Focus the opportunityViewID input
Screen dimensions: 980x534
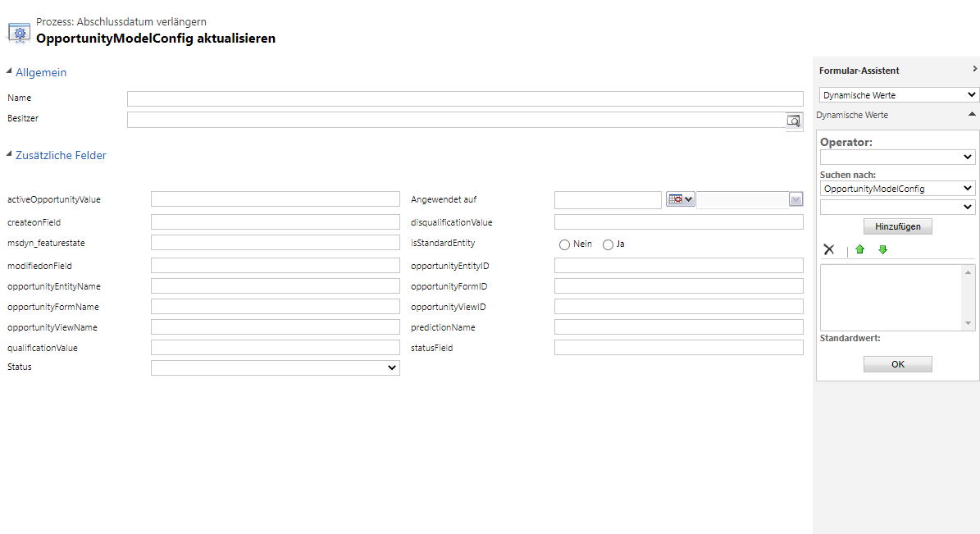click(x=679, y=307)
